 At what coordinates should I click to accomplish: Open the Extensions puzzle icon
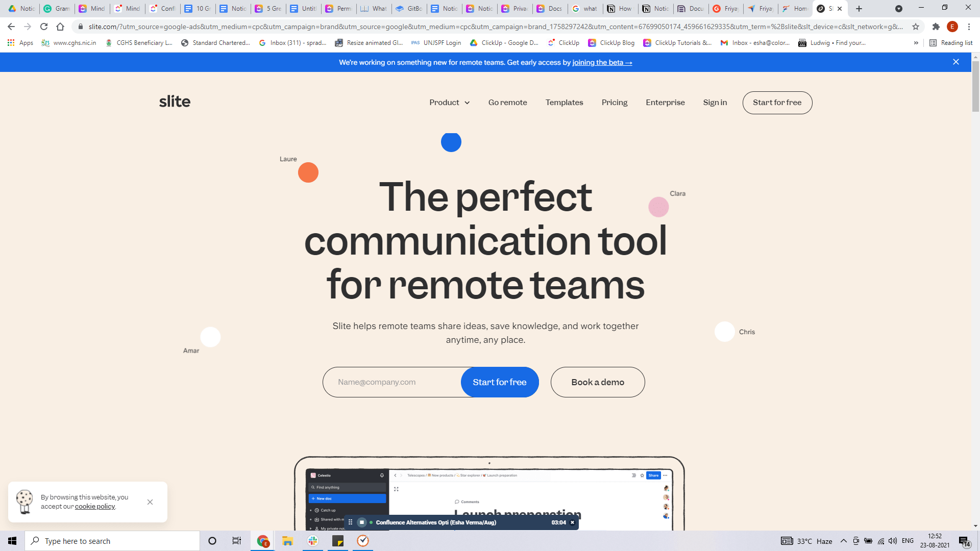[x=936, y=27]
